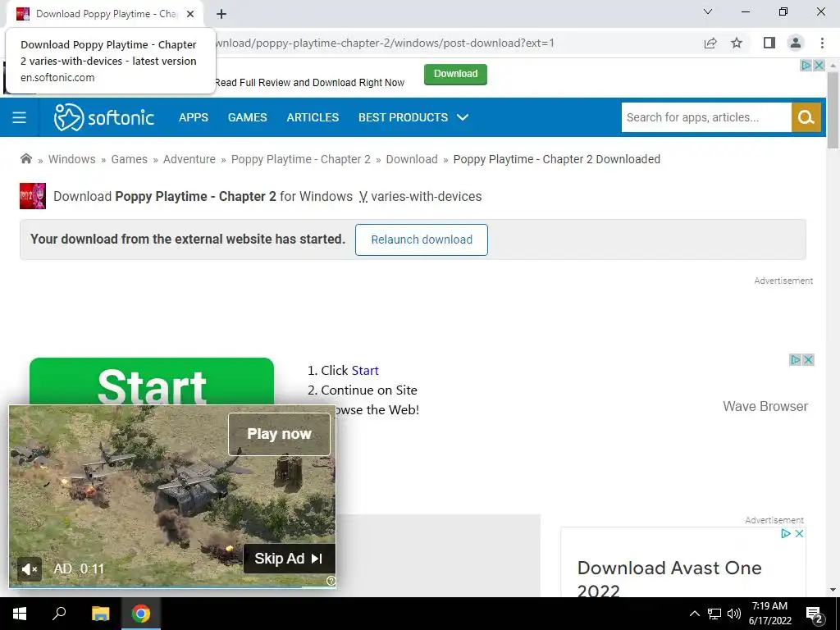The image size is (840, 630).
Task: Click Windows in the breadcrumb
Action: 72,159
